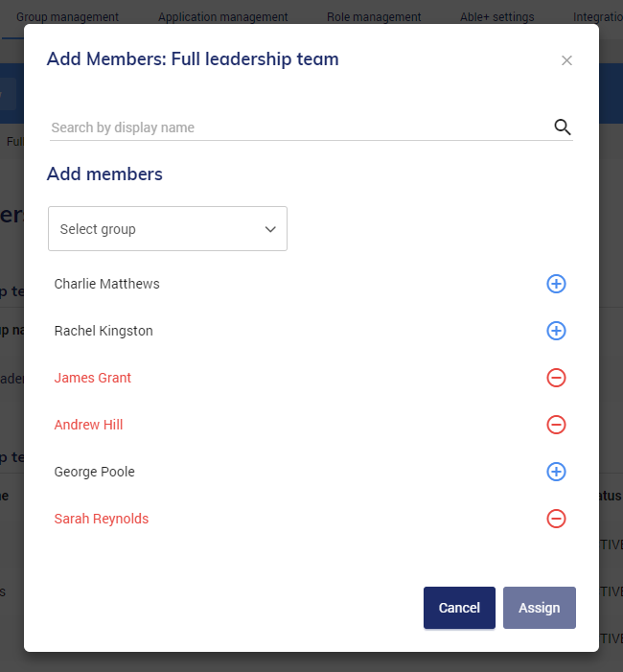Open the Select group dropdown
623x672 pixels.
point(168,229)
